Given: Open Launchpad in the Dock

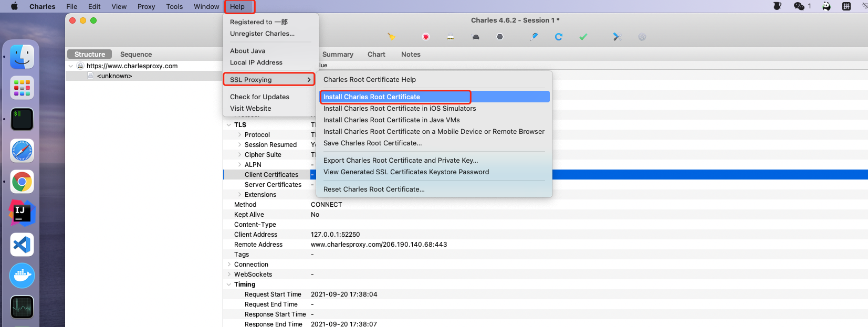Looking at the screenshot, I should 22,88.
